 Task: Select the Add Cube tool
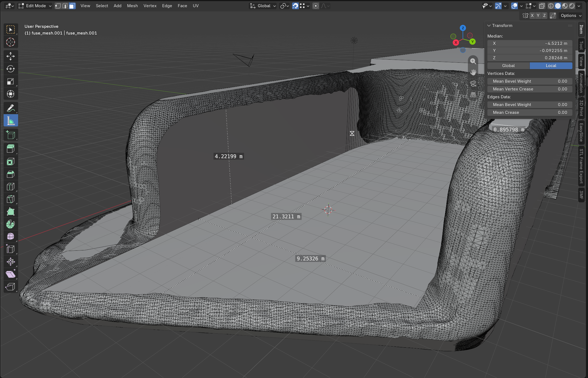pos(11,135)
